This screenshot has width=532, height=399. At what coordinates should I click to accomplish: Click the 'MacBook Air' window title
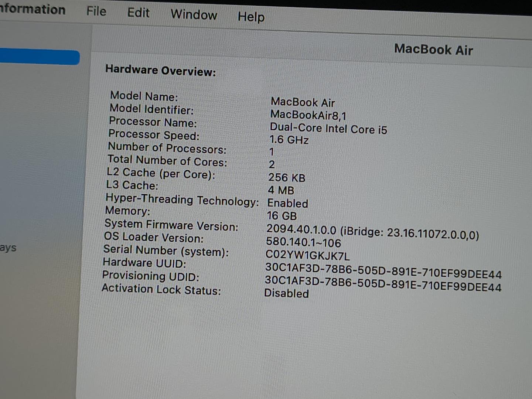pyautogui.click(x=433, y=50)
